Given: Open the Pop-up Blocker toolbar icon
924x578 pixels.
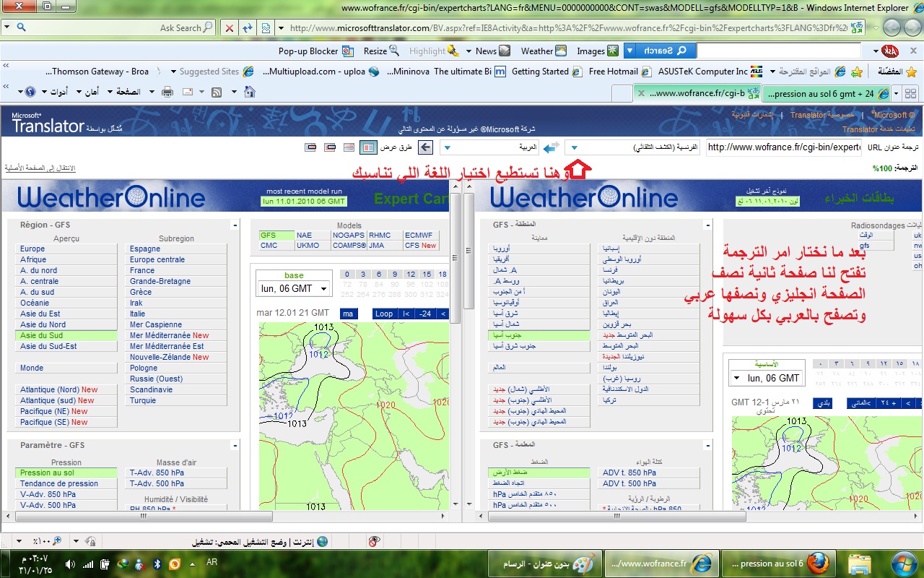Looking at the screenshot, I should pyautogui.click(x=348, y=51).
